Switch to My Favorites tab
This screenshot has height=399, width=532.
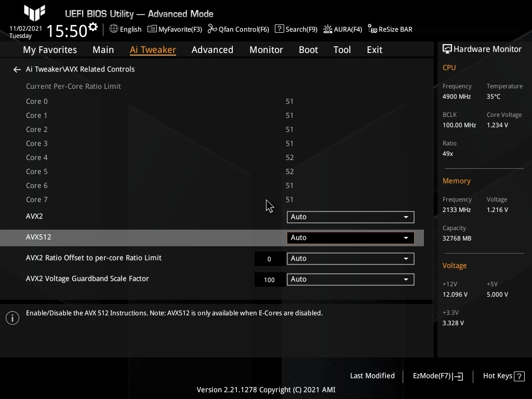click(50, 50)
